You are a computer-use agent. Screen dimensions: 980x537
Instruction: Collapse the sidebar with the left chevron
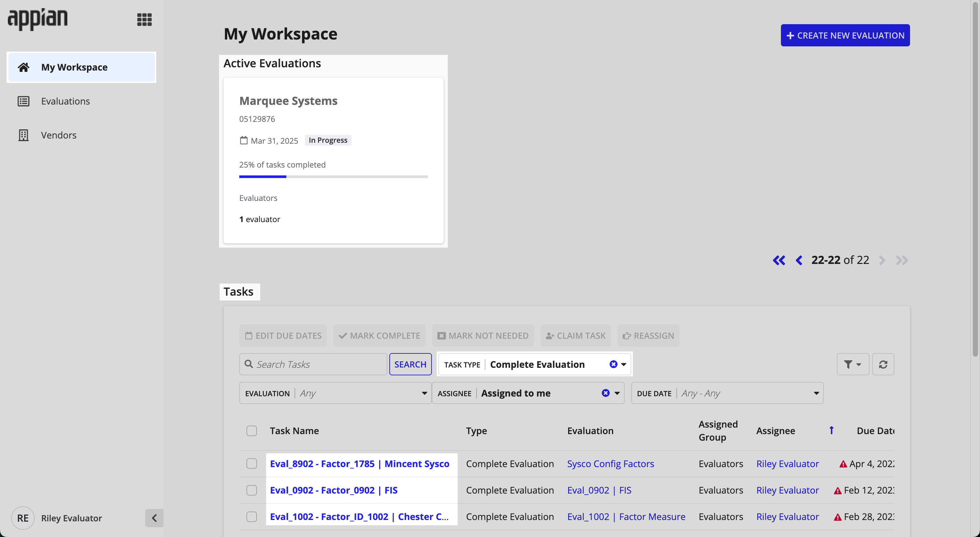154,518
